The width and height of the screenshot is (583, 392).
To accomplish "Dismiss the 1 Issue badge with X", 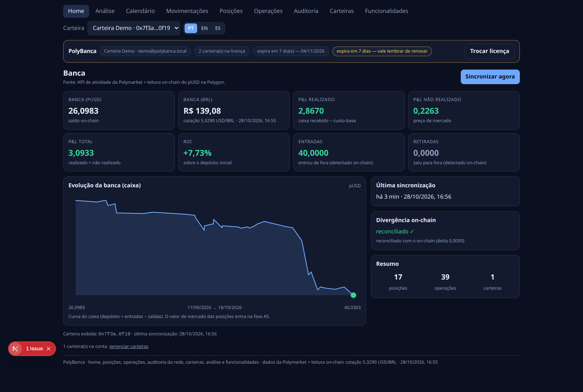I will coord(49,349).
